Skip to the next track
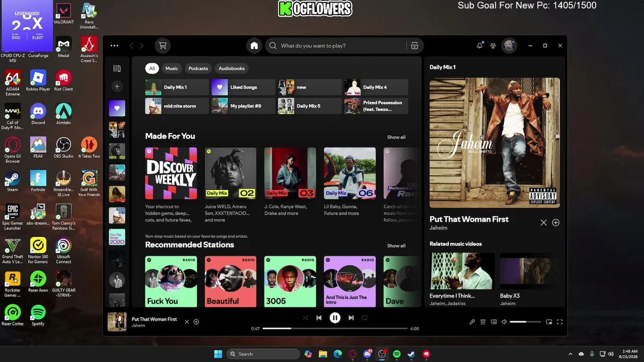Image resolution: width=644 pixels, height=362 pixels. (351, 318)
